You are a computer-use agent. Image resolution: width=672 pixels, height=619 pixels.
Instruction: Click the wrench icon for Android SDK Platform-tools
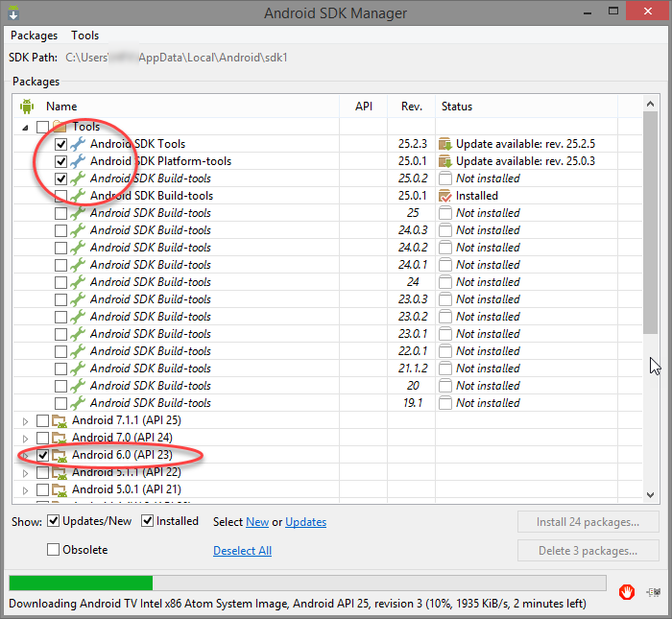[x=78, y=161]
